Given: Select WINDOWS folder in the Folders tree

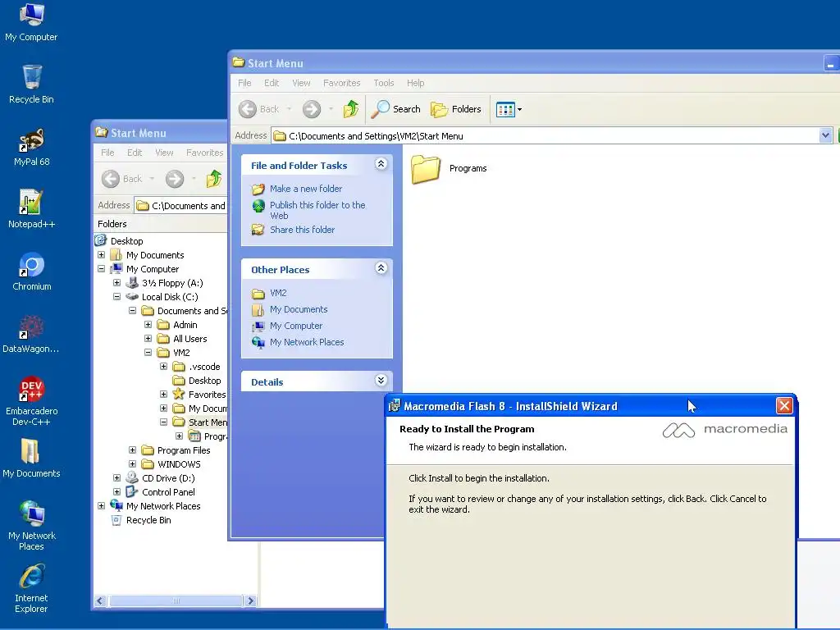Looking at the screenshot, I should click(179, 464).
